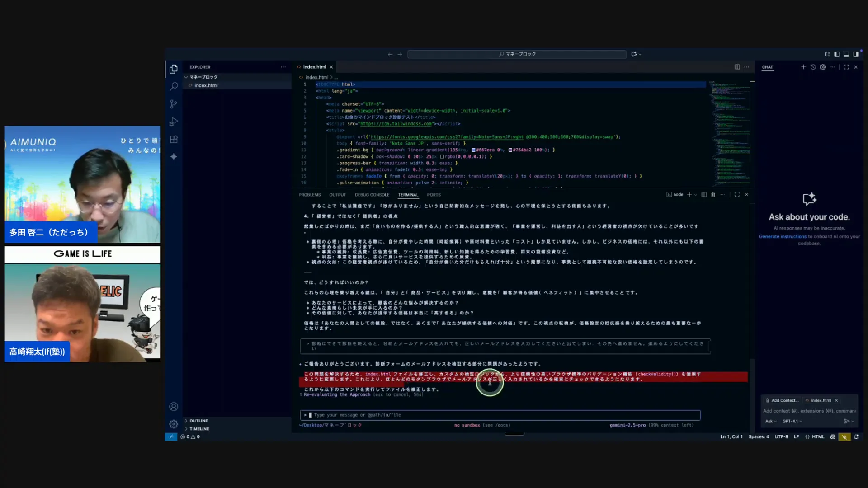Focus the chat message input field
Image resolution: width=868 pixels, height=488 pixels.
click(x=809, y=411)
